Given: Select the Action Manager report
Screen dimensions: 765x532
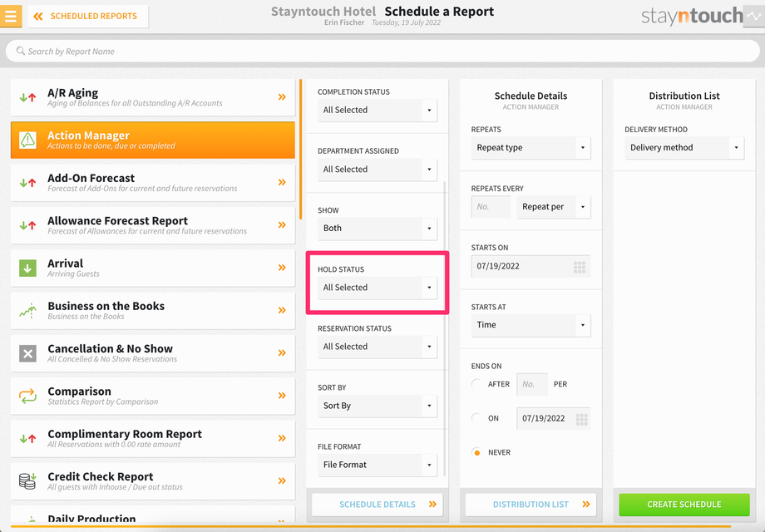Looking at the screenshot, I should coord(153,140).
